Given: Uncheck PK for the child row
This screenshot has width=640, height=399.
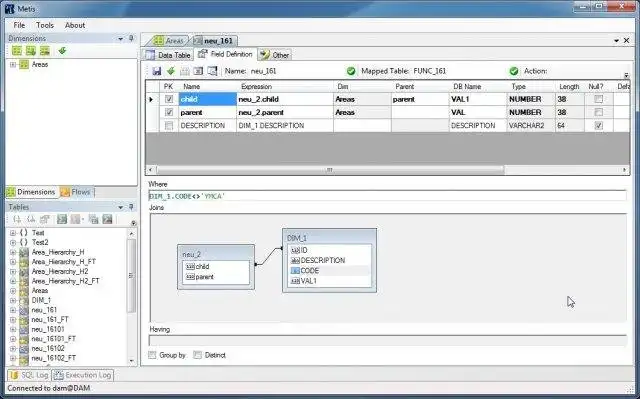Looking at the screenshot, I should [x=169, y=99].
